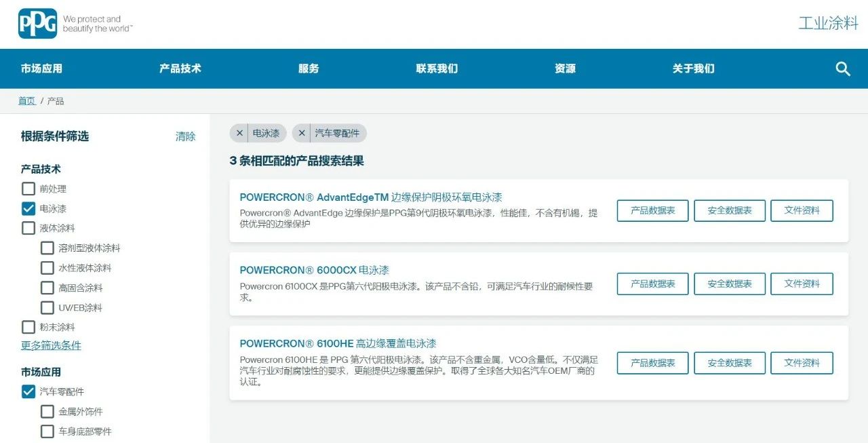The width and height of the screenshot is (868, 443).
Task: Go to 首页 via breadcrumb
Action: [27, 101]
